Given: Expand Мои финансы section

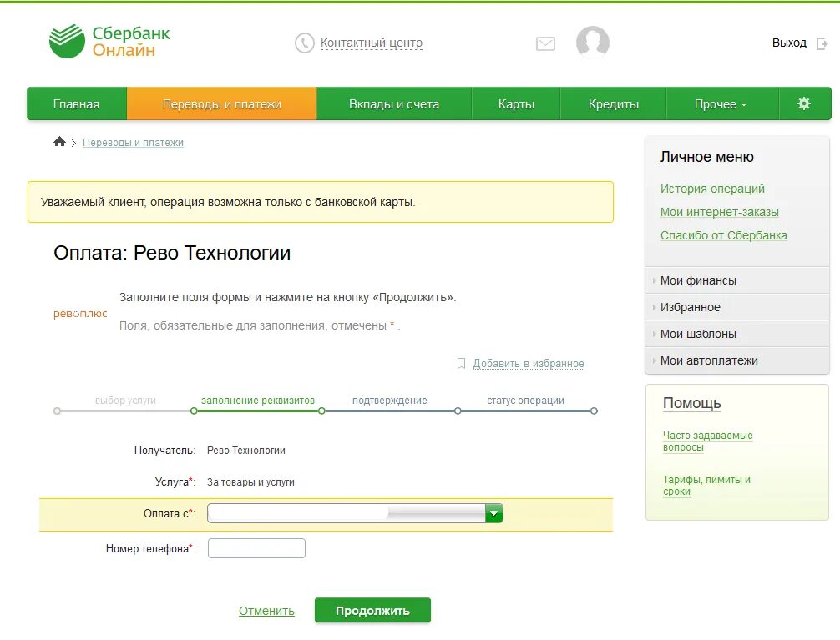Looking at the screenshot, I should click(737, 280).
